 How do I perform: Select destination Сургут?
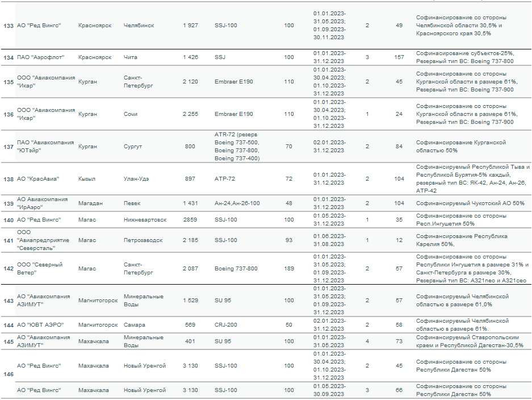(x=133, y=147)
